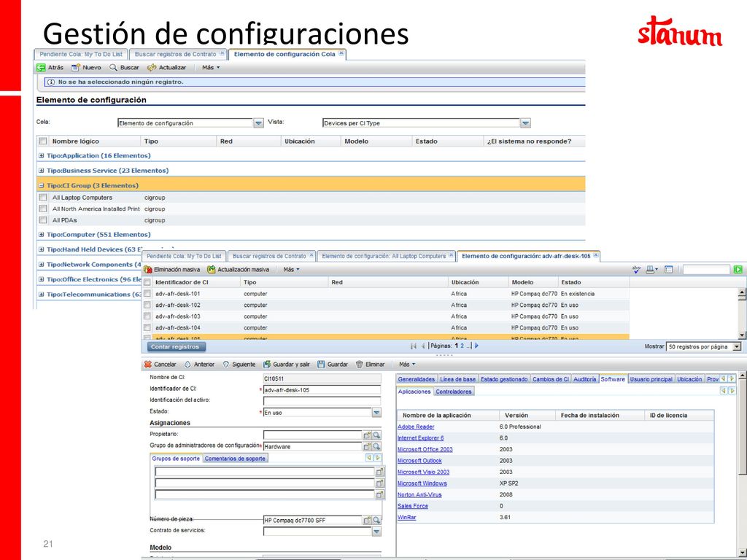Click the Guardar floppy disk icon
Screen dimensions: 747x560
pyautogui.click(x=321, y=365)
